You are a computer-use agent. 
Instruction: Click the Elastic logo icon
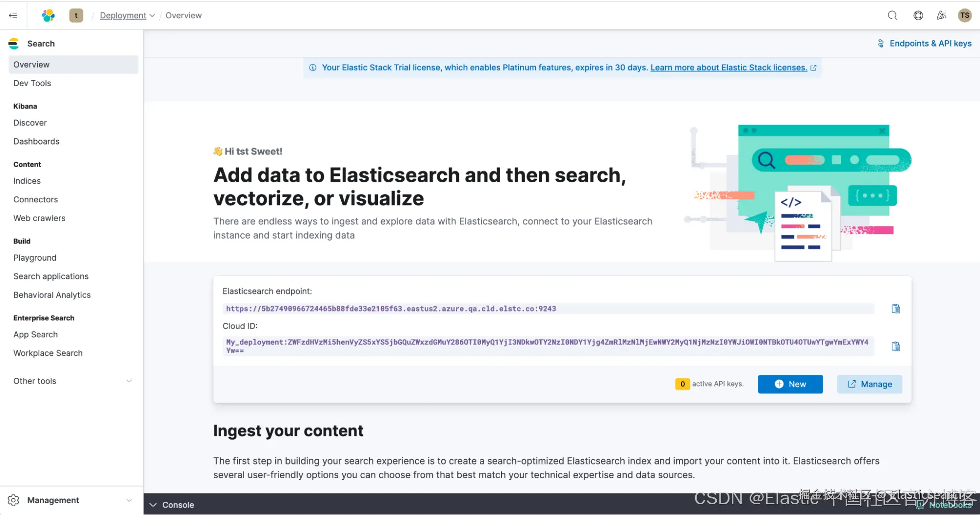(48, 16)
